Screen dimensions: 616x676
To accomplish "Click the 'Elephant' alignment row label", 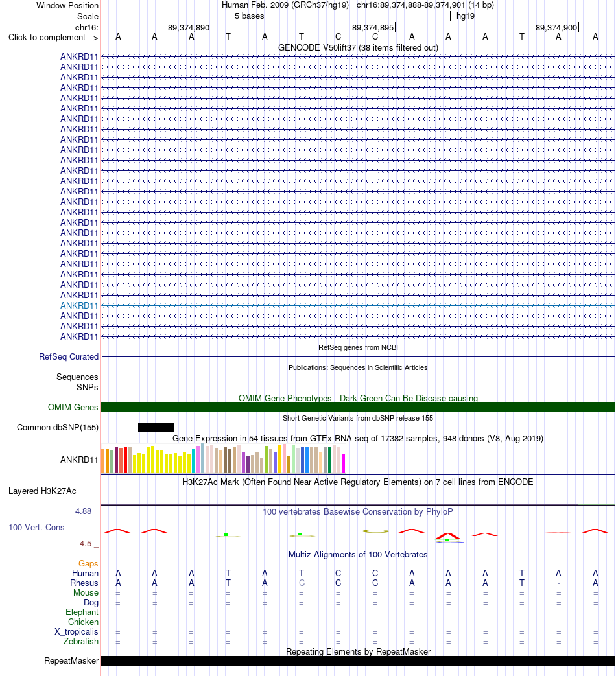I will pyautogui.click(x=82, y=612).
